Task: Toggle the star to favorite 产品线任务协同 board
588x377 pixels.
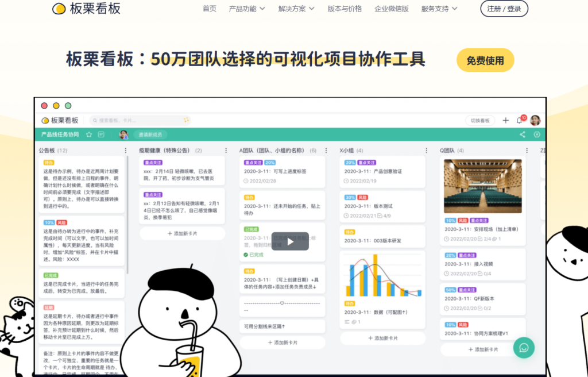Action: pyautogui.click(x=89, y=134)
